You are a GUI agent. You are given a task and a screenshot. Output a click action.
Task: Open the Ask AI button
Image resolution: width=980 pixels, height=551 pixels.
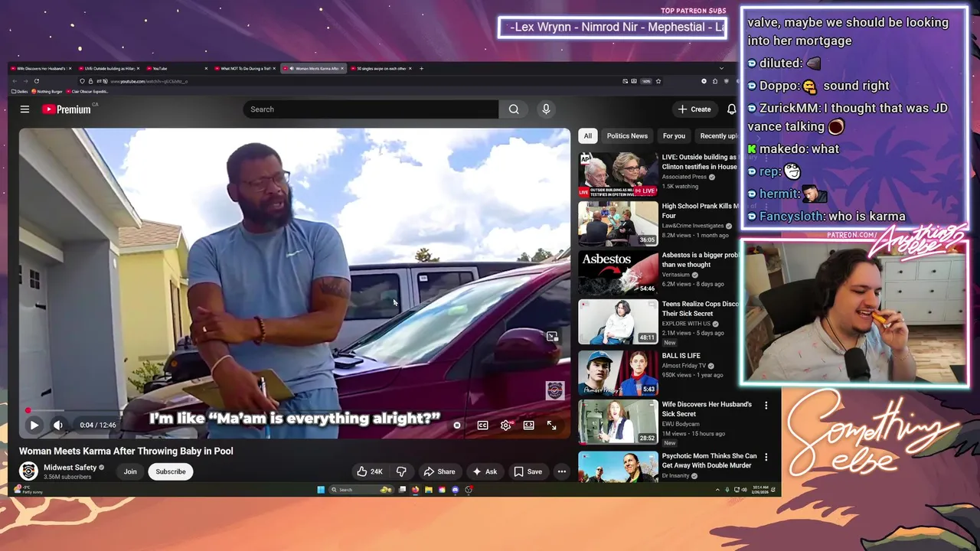(x=485, y=471)
